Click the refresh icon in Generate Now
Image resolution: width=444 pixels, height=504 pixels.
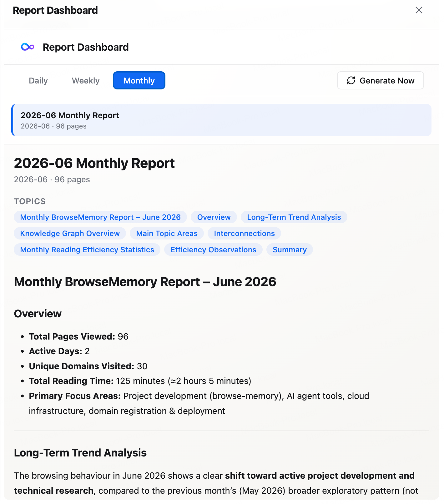pyautogui.click(x=351, y=81)
